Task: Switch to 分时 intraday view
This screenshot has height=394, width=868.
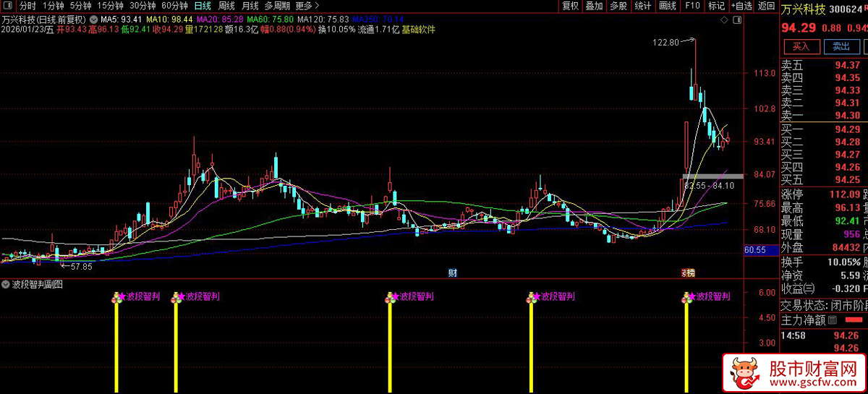Action: coord(27,6)
